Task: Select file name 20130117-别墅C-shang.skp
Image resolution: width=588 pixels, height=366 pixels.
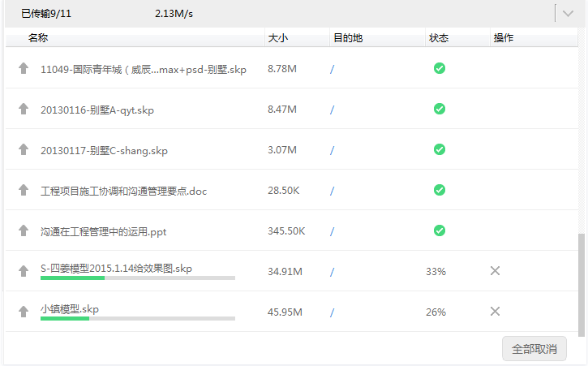Action: (x=104, y=150)
